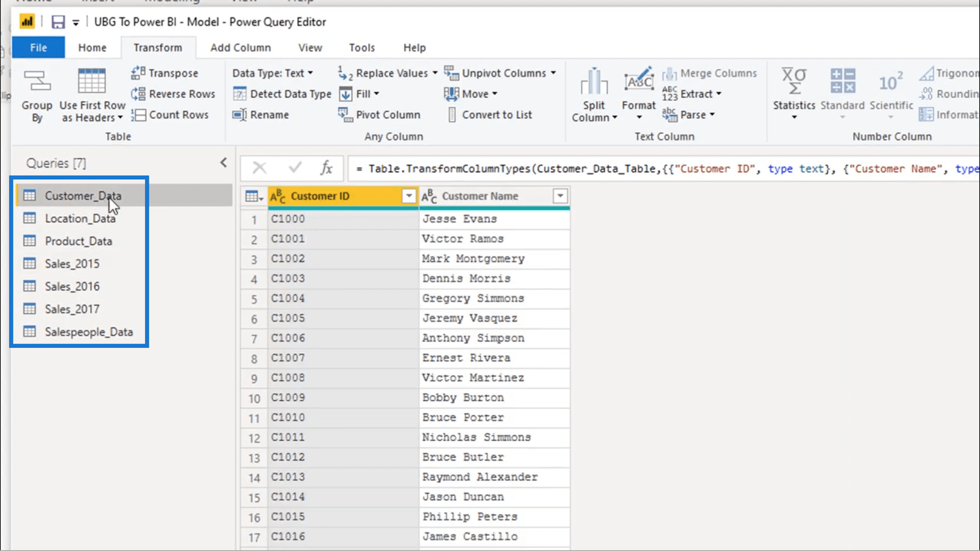Open the Customer Name column filter dropdown

[x=560, y=196]
